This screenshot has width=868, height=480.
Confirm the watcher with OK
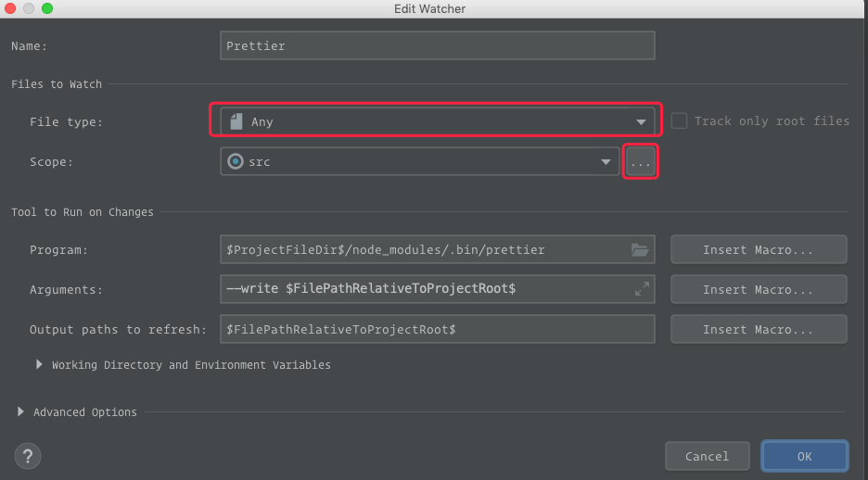coord(804,456)
